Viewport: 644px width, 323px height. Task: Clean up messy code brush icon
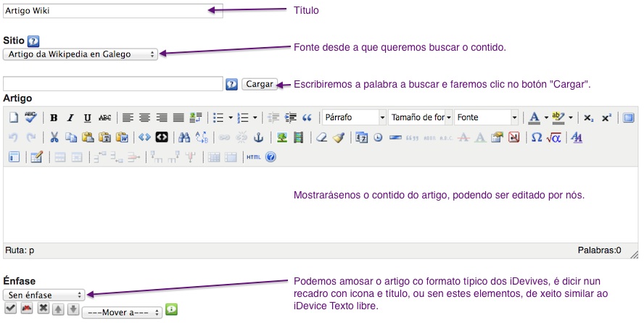pyautogui.click(x=339, y=138)
